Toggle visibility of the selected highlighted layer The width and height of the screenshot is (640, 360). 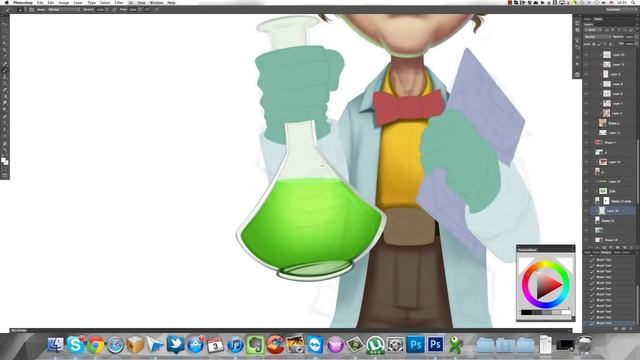(587, 211)
